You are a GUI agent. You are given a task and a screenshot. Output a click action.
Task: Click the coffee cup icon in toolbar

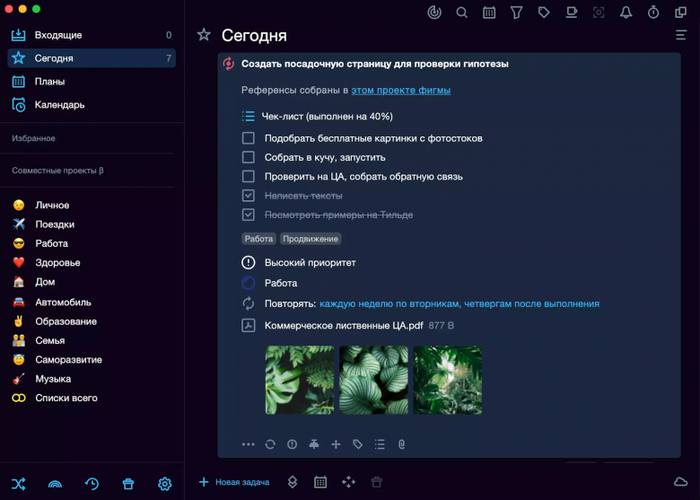click(x=571, y=13)
